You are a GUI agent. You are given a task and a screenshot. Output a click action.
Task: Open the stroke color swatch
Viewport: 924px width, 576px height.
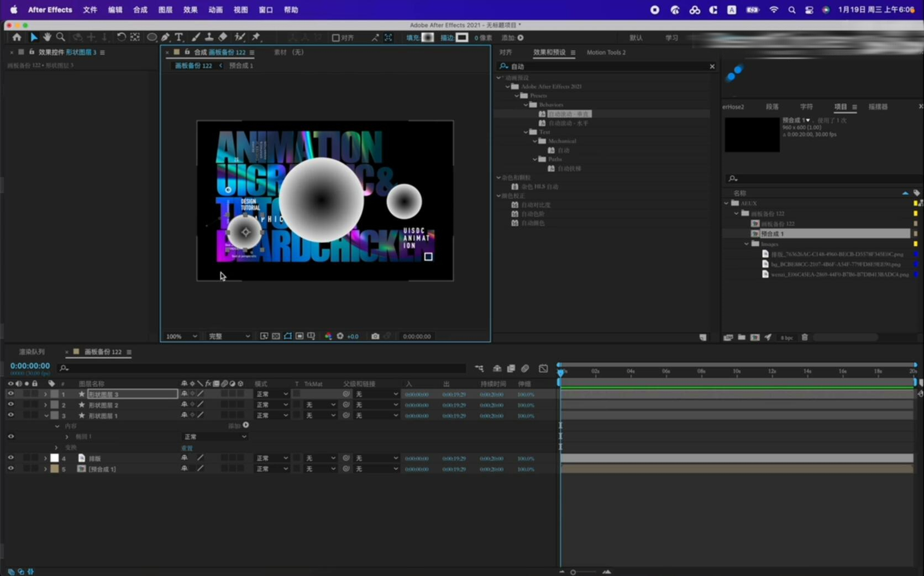tap(462, 38)
